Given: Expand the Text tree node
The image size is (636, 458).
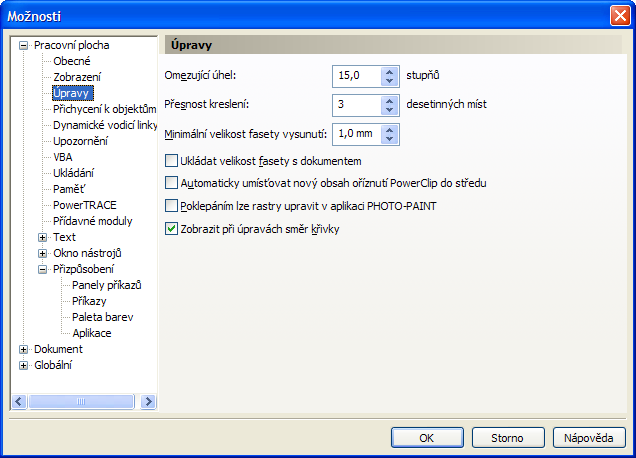Looking at the screenshot, I should coord(43,237).
